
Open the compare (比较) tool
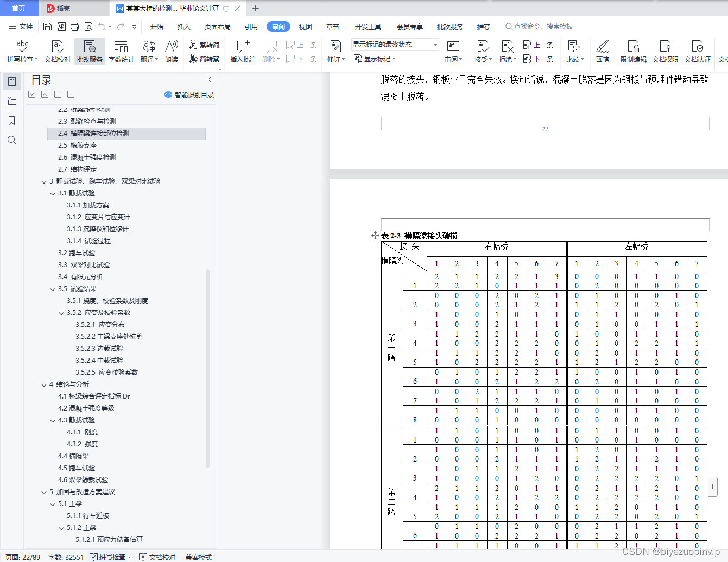click(574, 52)
